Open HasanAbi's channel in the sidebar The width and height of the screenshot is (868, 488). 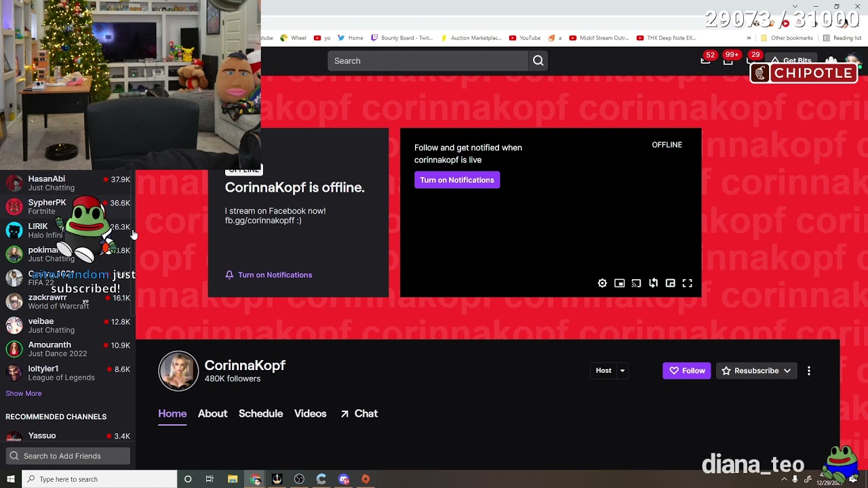68,183
